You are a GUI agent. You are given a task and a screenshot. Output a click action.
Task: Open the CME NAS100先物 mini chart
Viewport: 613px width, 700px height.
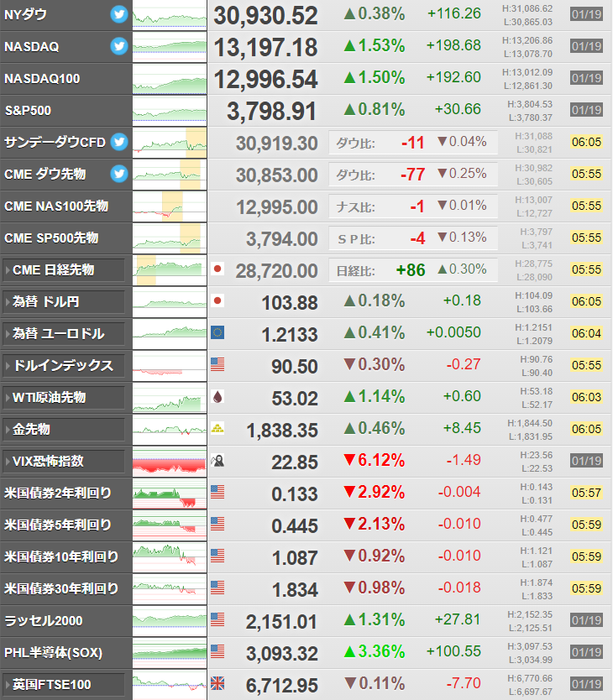(170, 206)
